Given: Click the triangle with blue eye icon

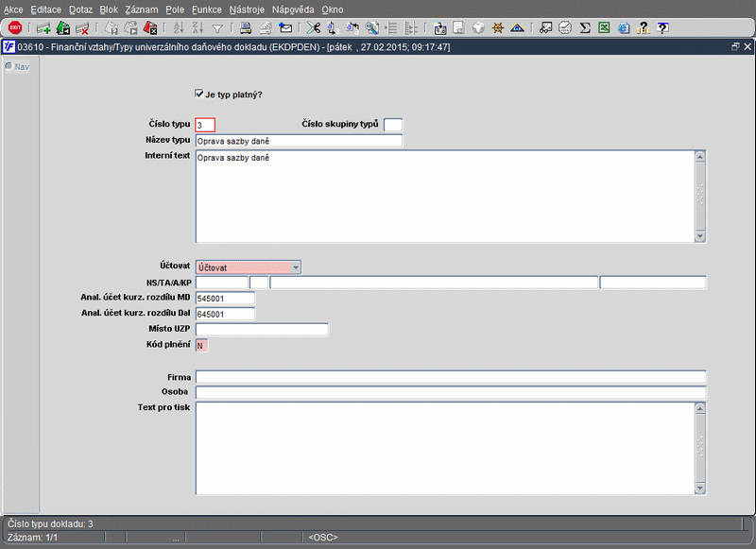Looking at the screenshot, I should [517, 28].
